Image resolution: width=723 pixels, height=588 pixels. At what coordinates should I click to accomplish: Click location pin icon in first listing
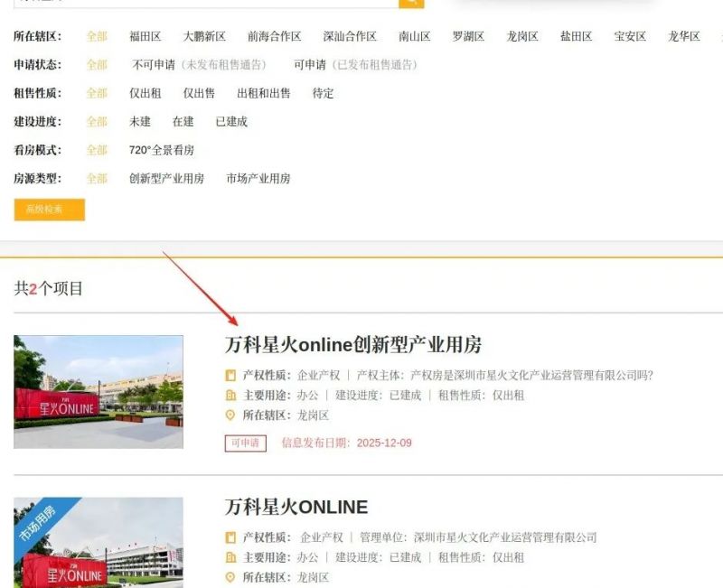click(230, 415)
